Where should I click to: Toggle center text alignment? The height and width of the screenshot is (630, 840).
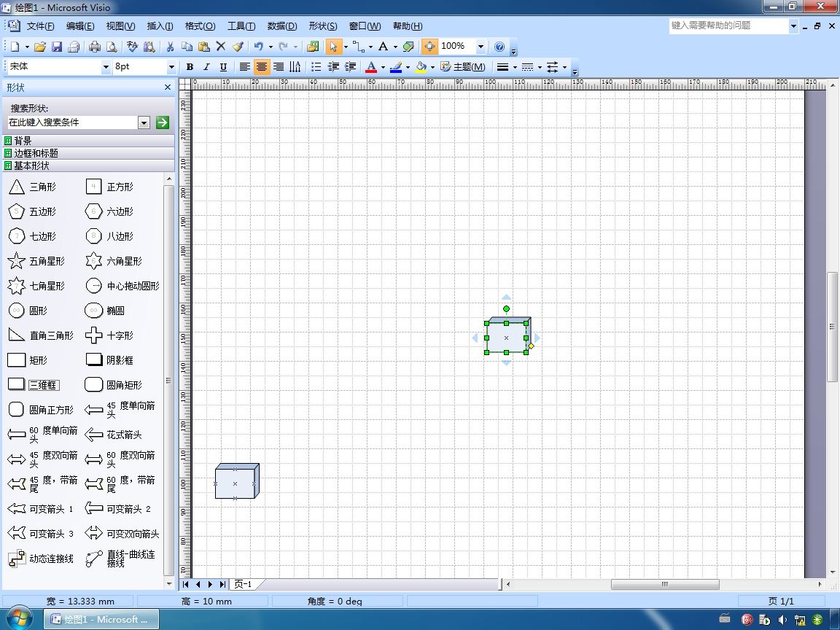(x=262, y=67)
